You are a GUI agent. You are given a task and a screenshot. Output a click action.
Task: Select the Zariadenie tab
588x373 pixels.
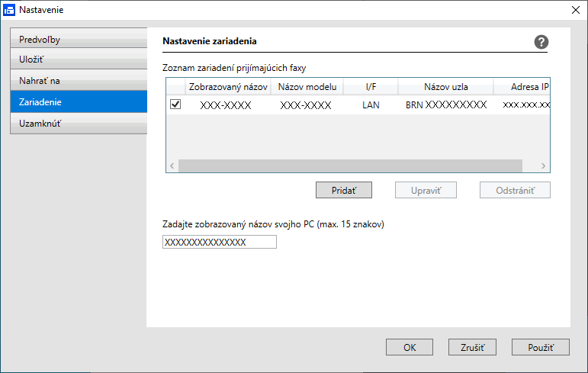[78, 101]
